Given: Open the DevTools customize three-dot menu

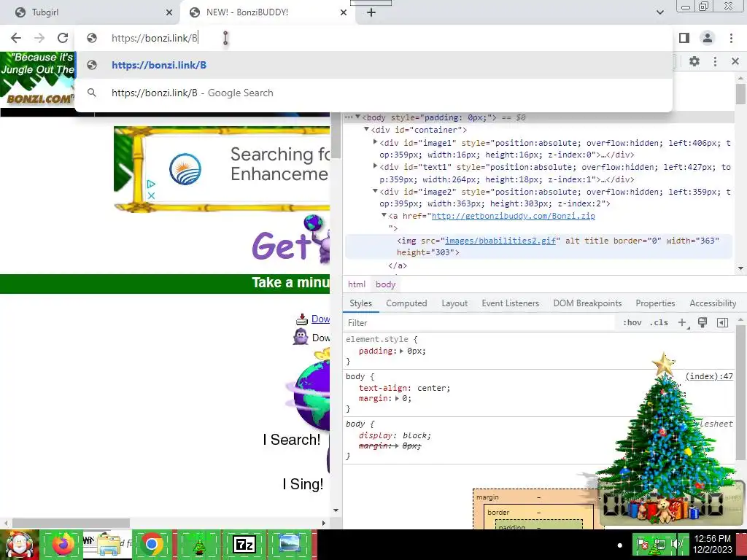Looking at the screenshot, I should click(x=715, y=61).
